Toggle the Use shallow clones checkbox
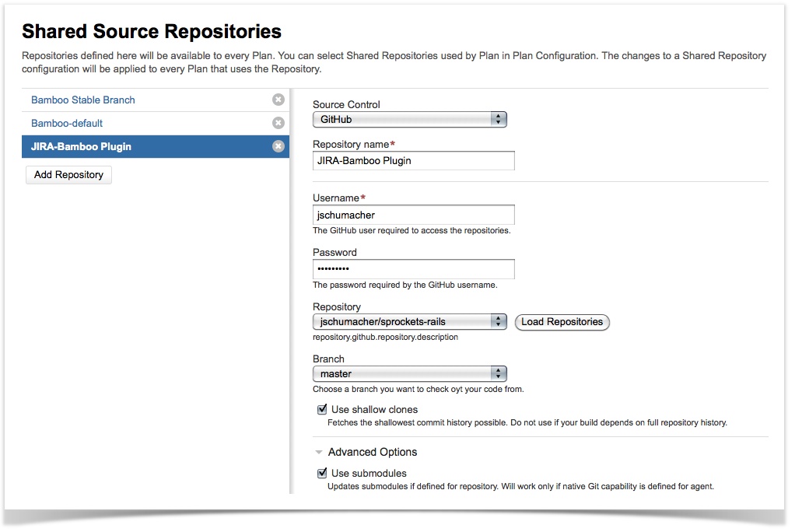The image size is (795, 532). (x=322, y=409)
